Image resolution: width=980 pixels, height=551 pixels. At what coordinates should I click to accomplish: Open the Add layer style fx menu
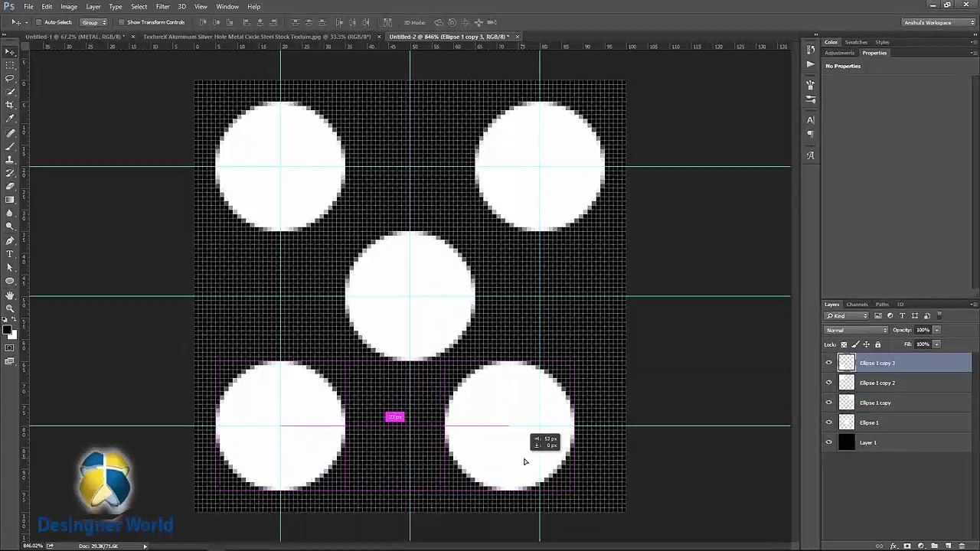(893, 546)
